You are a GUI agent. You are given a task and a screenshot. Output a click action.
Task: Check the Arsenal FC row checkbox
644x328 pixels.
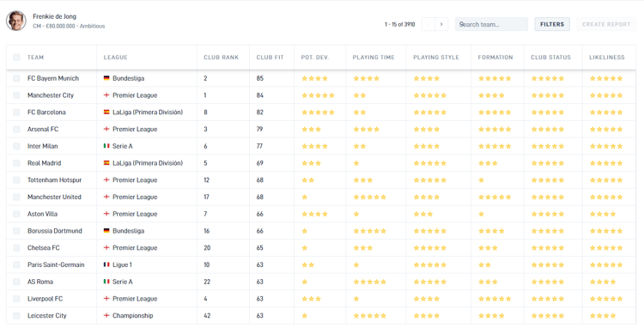[16, 129]
